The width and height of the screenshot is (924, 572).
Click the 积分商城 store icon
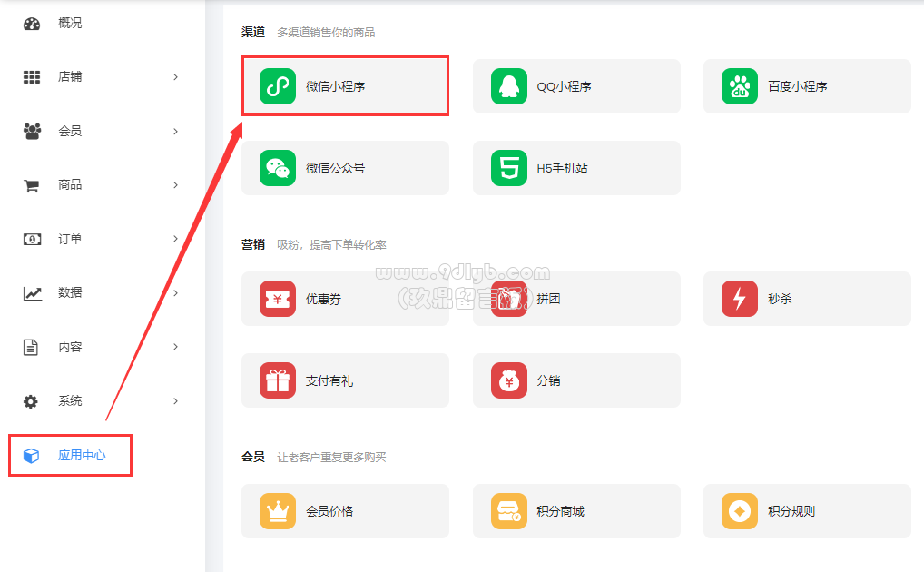509,511
